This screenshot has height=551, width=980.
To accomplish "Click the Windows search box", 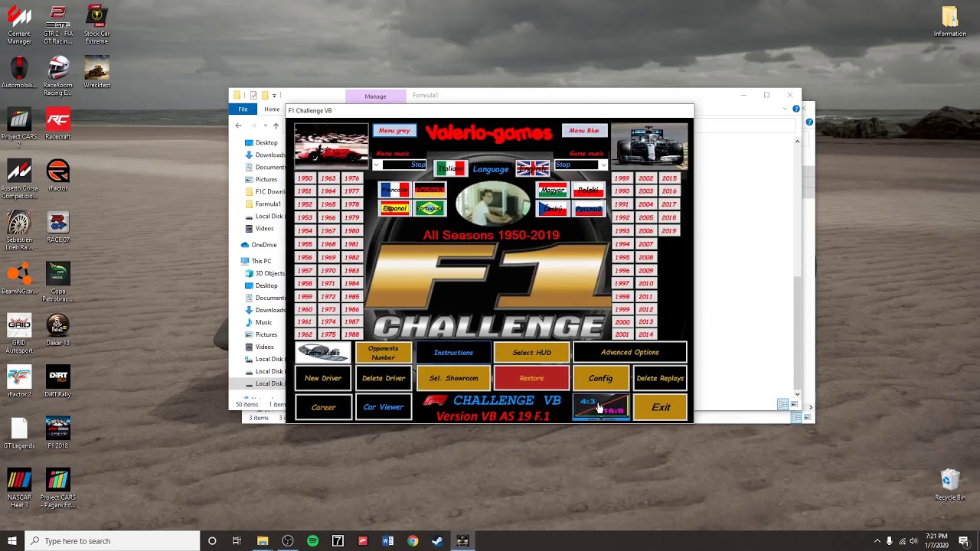I will (x=112, y=541).
